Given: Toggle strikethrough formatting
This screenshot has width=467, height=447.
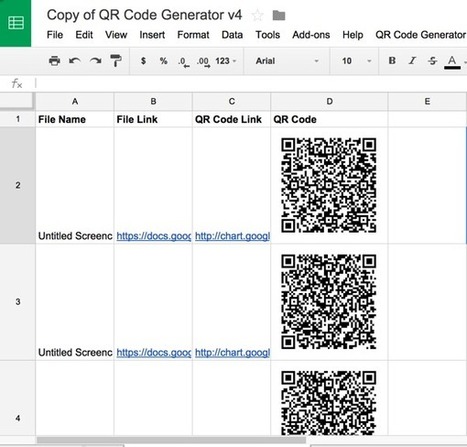Looking at the screenshot, I should click(432, 61).
